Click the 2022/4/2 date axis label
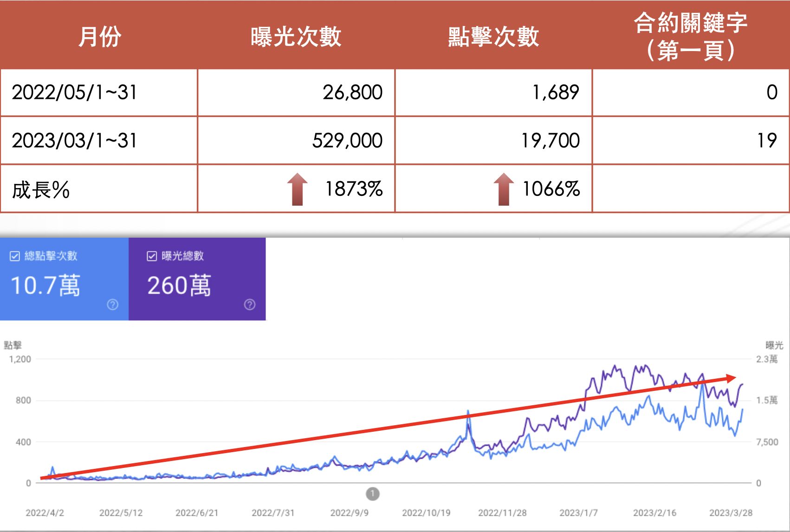The image size is (790, 532). [x=45, y=513]
